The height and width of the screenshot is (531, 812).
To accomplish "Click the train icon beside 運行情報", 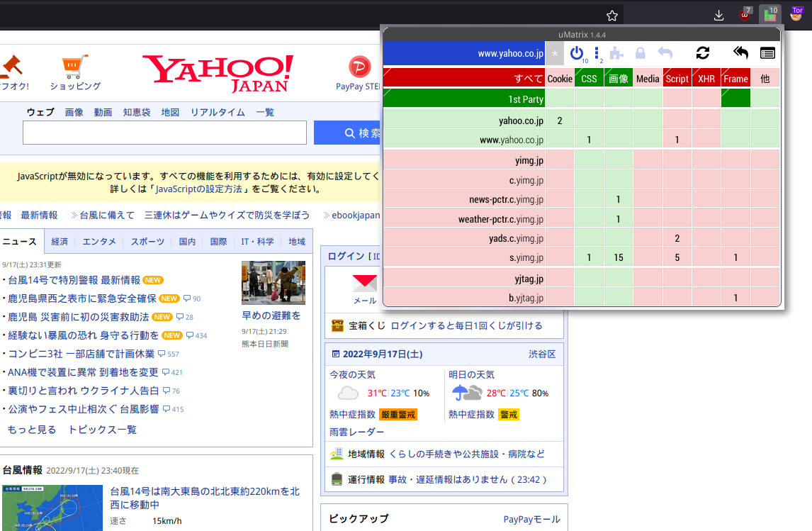I will pos(337,479).
